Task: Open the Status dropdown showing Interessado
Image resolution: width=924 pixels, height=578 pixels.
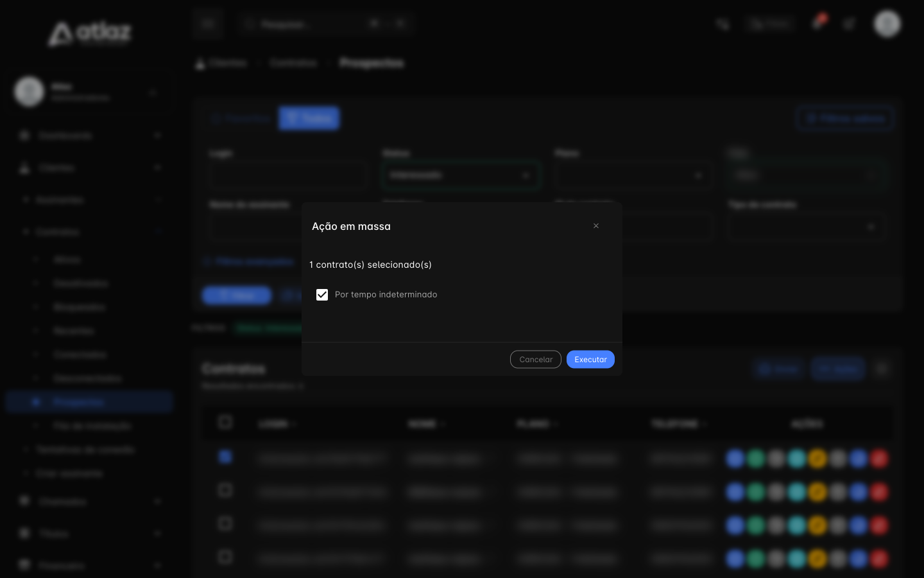Action: (461, 175)
